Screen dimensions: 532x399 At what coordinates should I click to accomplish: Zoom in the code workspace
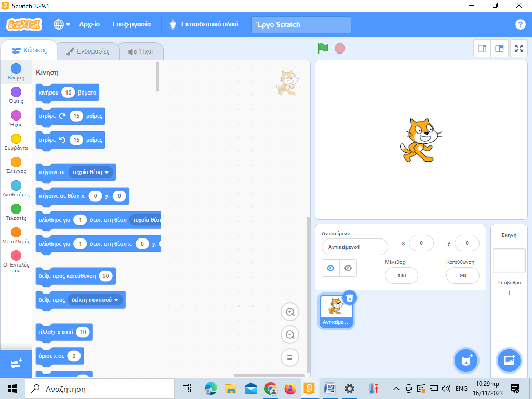(290, 312)
